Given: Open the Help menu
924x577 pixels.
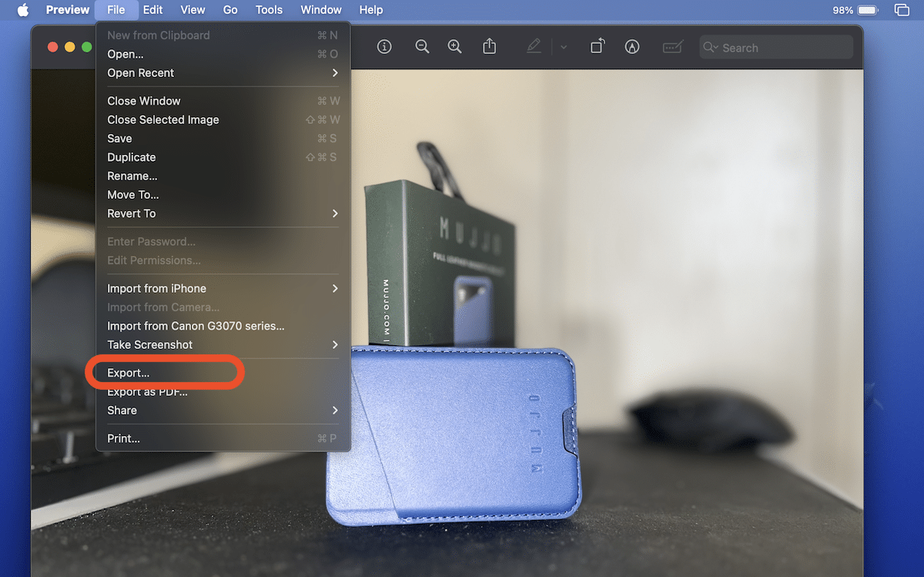Looking at the screenshot, I should tap(371, 10).
